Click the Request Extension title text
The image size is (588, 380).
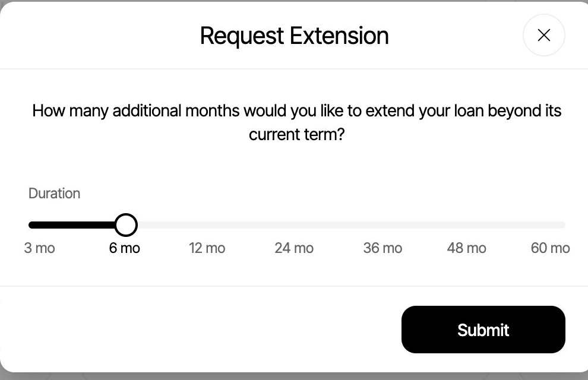(294, 36)
